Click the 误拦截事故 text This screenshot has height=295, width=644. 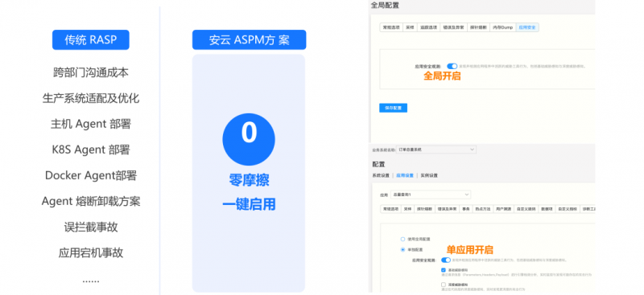[91, 227]
